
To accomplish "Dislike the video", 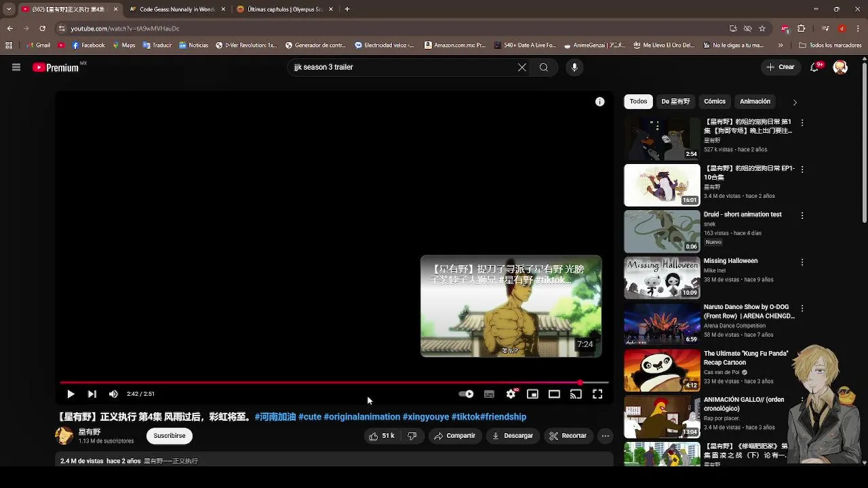I will tap(412, 436).
